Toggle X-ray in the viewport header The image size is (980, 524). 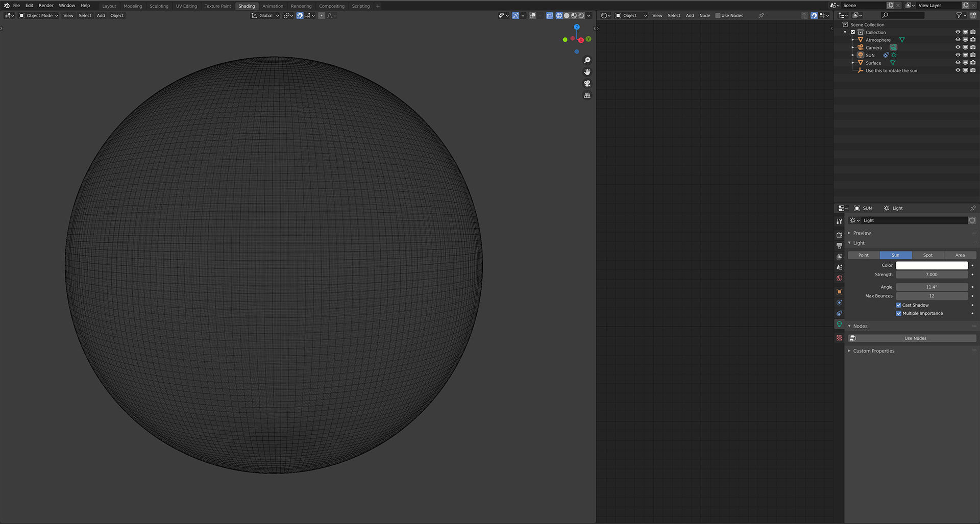pyautogui.click(x=550, y=16)
